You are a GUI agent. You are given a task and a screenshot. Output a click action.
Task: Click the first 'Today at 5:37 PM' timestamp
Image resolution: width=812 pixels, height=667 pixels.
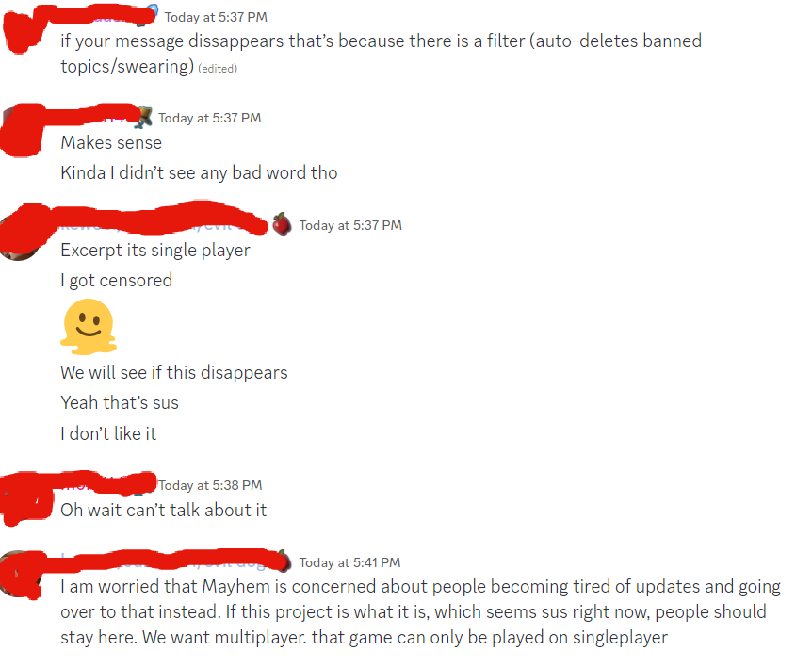(216, 17)
